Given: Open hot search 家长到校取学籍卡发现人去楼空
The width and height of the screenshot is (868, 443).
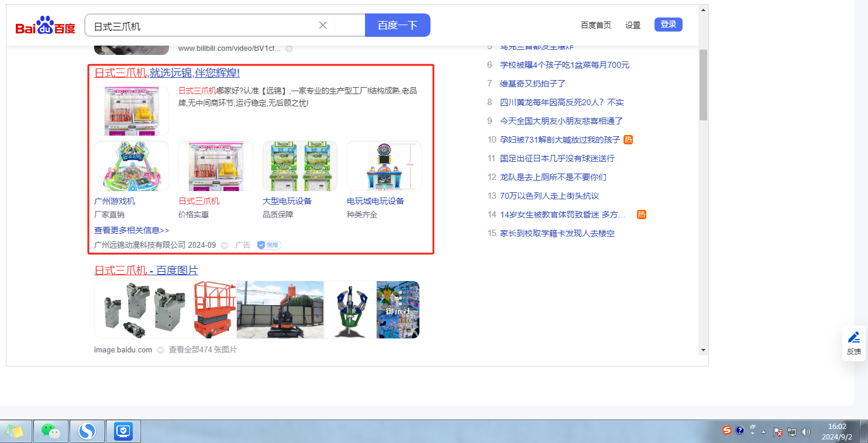Looking at the screenshot, I should click(557, 233).
